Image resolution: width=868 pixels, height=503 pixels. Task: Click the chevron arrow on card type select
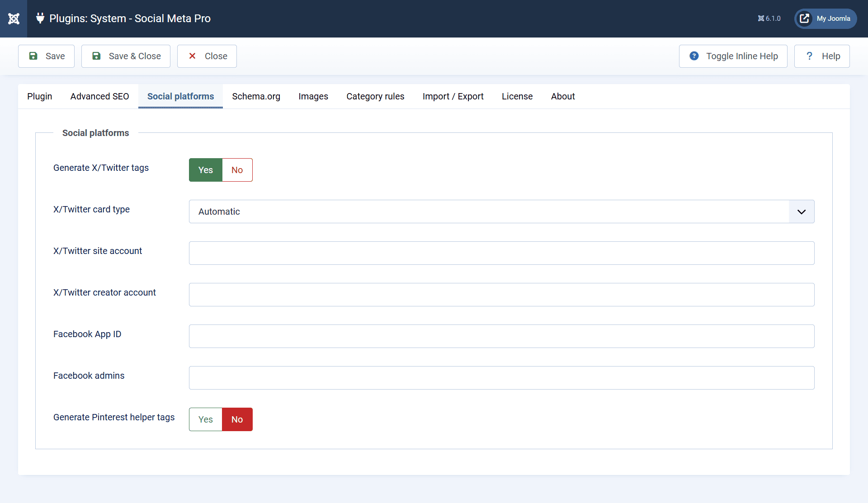click(801, 212)
